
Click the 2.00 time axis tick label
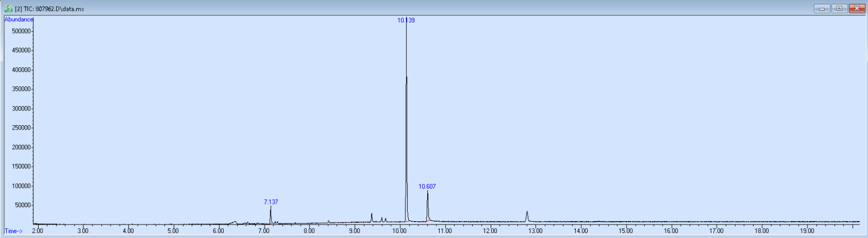point(37,231)
